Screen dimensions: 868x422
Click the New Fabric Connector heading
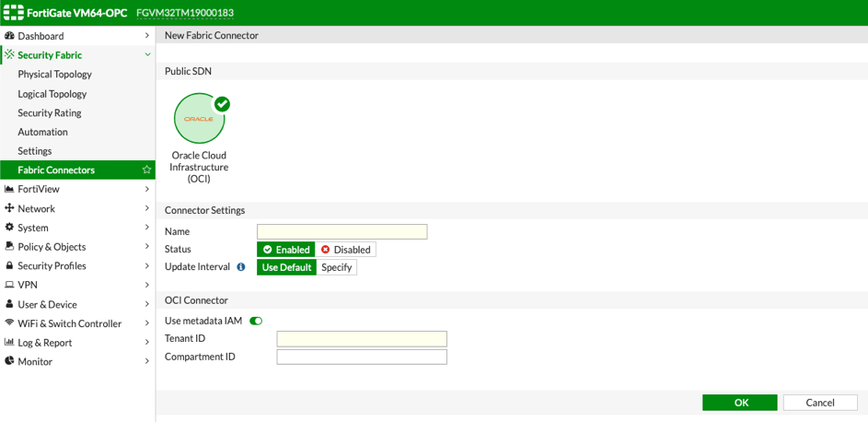pos(212,35)
